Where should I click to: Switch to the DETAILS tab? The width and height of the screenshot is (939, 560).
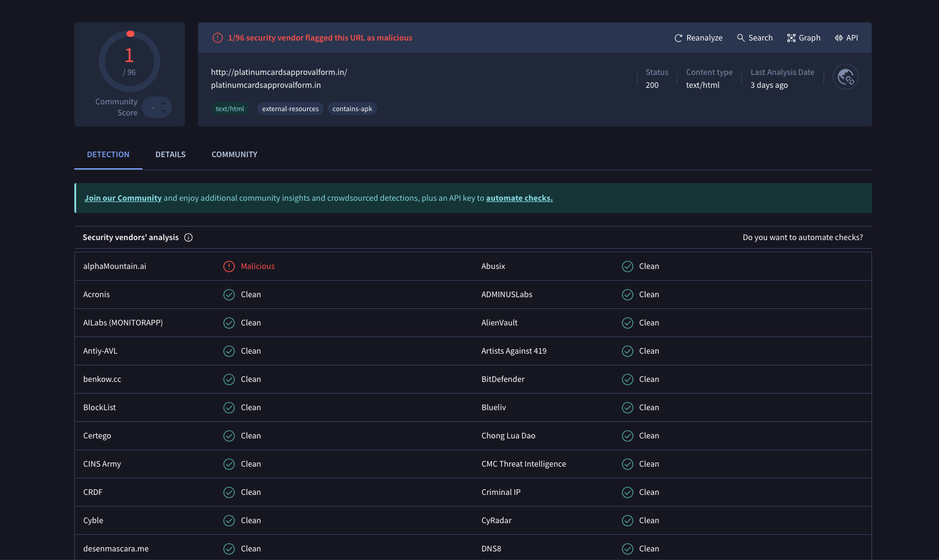tap(170, 155)
